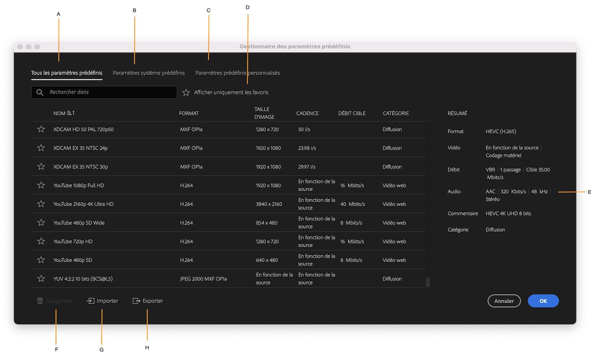Click the 3840 x 2160 frame size cell

(x=269, y=204)
